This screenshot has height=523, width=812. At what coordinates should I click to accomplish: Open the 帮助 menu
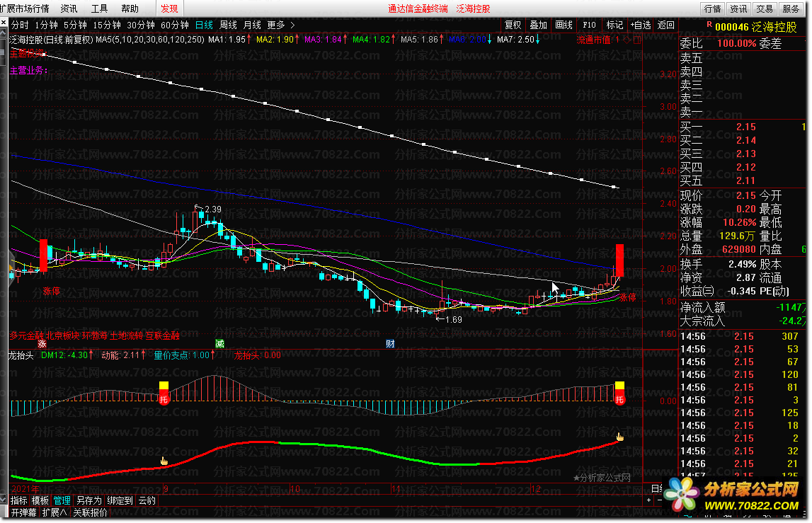[130, 8]
